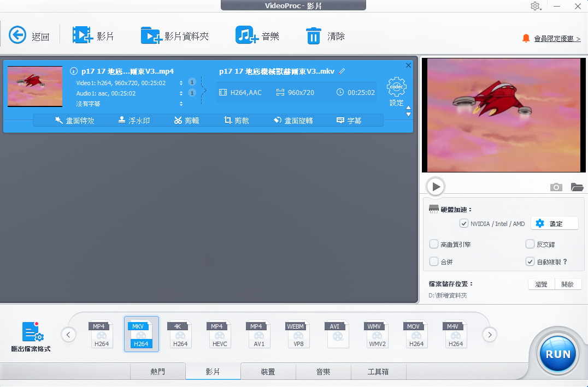The height and width of the screenshot is (387, 588).
Task: Select the 4K H264 format
Action: (180, 334)
